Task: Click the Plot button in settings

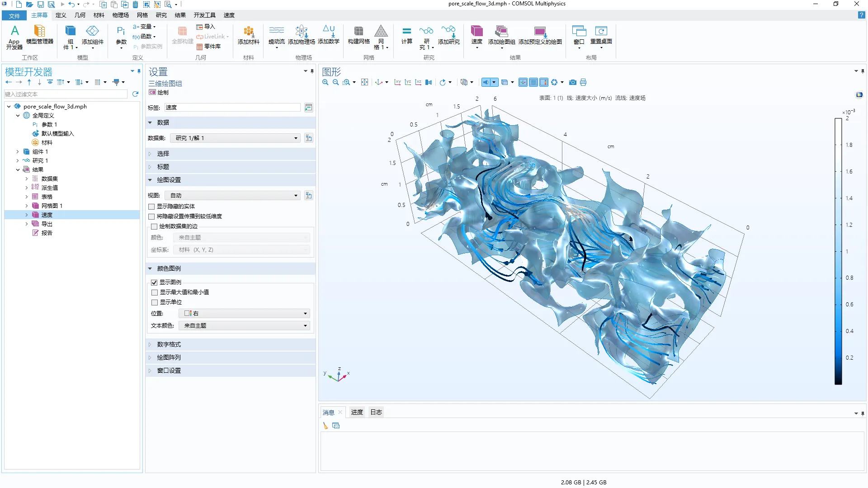Action: 159,92
